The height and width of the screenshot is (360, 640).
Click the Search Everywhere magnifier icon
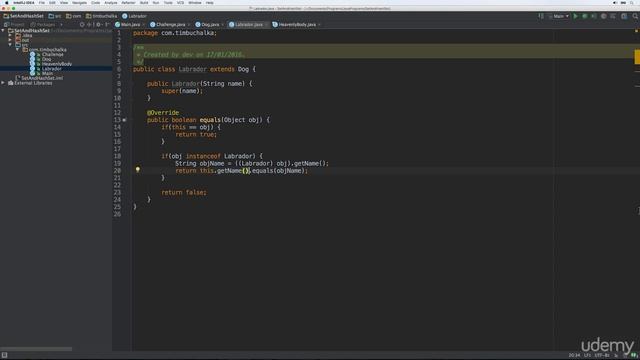(x=635, y=16)
